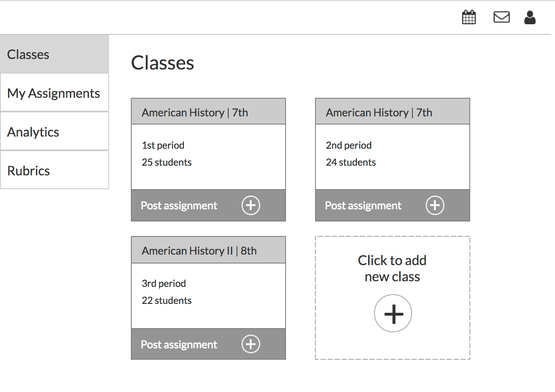Open the American History II 8th header
Screen dimensions: 555x392
pos(199,251)
